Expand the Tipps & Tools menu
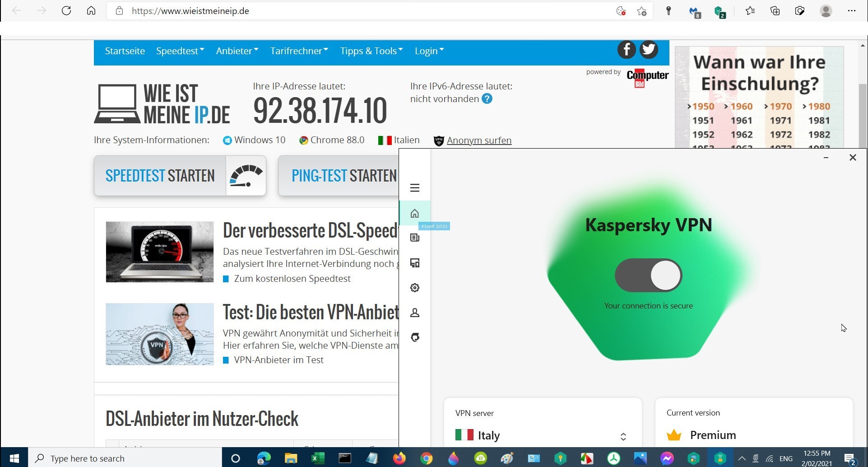Screen dimensions: 868x467 [x=371, y=51]
